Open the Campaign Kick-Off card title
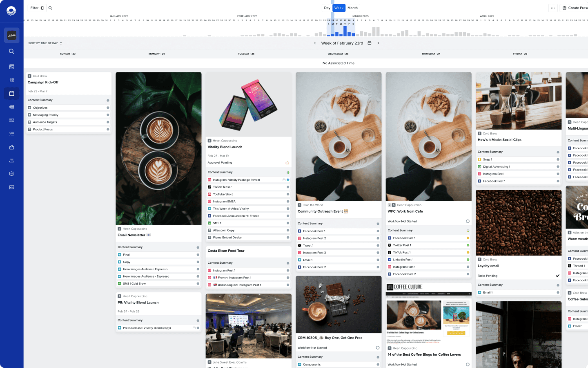This screenshot has height=368, width=588. [43, 82]
